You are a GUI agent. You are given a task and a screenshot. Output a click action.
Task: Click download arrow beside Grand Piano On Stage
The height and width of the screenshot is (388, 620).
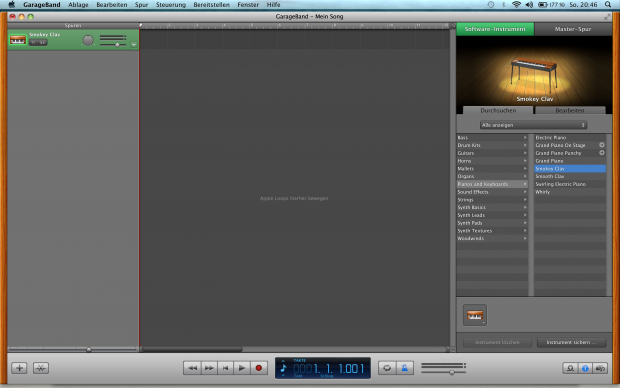pos(601,145)
